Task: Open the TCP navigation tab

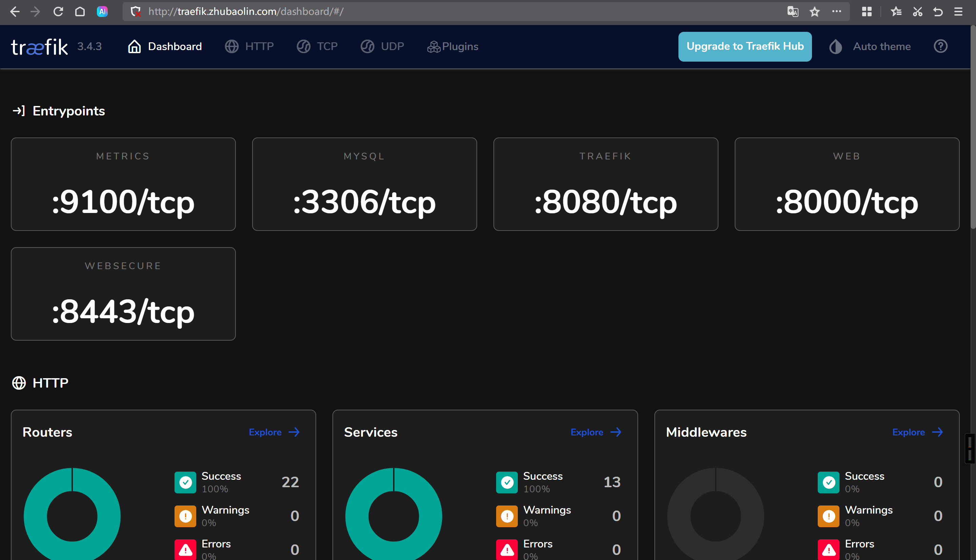Action: pyautogui.click(x=317, y=46)
